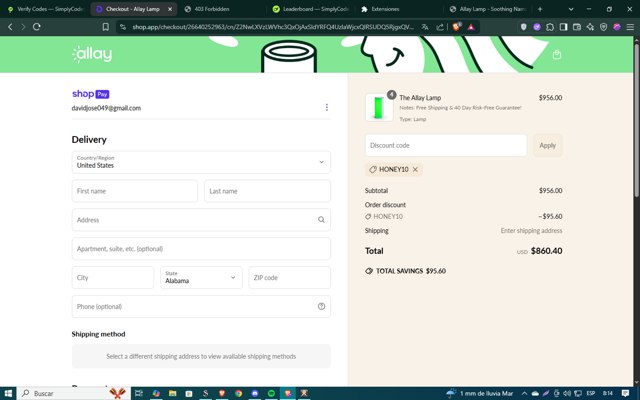Click the VPN shield icon in the toolbar
The image size is (640, 400).
604,27
